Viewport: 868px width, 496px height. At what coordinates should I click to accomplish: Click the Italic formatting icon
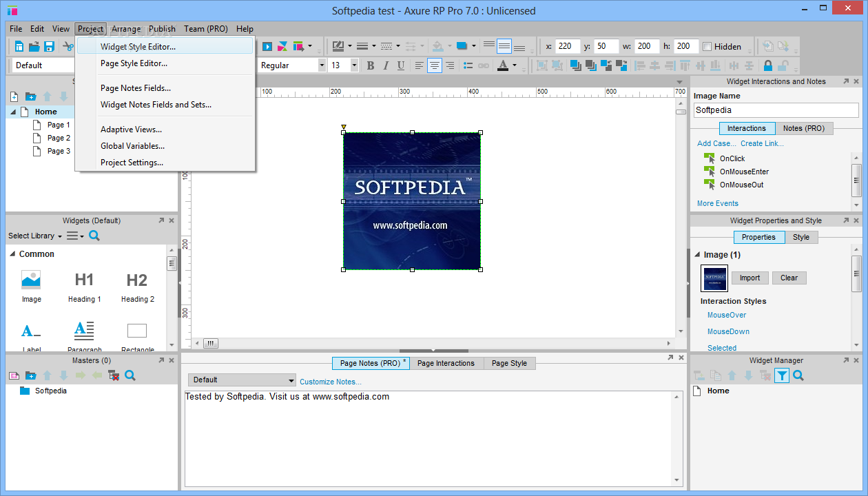coord(386,65)
